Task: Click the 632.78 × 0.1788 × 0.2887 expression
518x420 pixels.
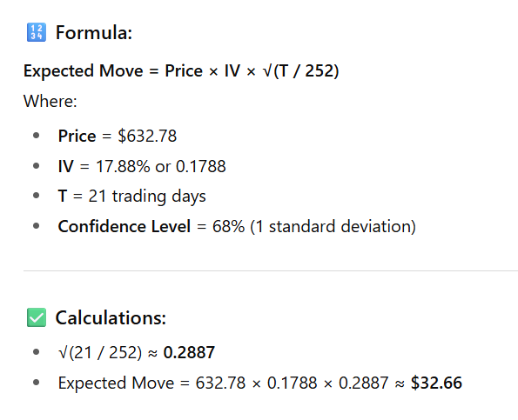Action: [292, 383]
